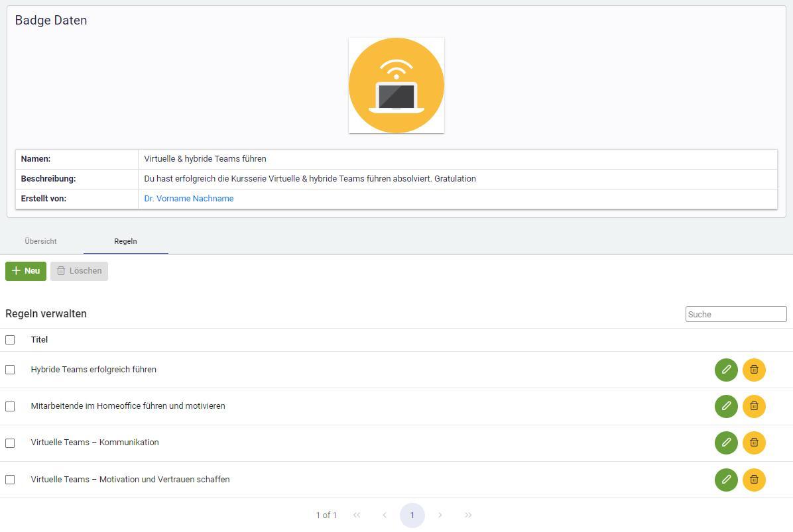Image resolution: width=793 pixels, height=532 pixels.
Task: Jump to the first page arrow
Action: pyautogui.click(x=357, y=515)
